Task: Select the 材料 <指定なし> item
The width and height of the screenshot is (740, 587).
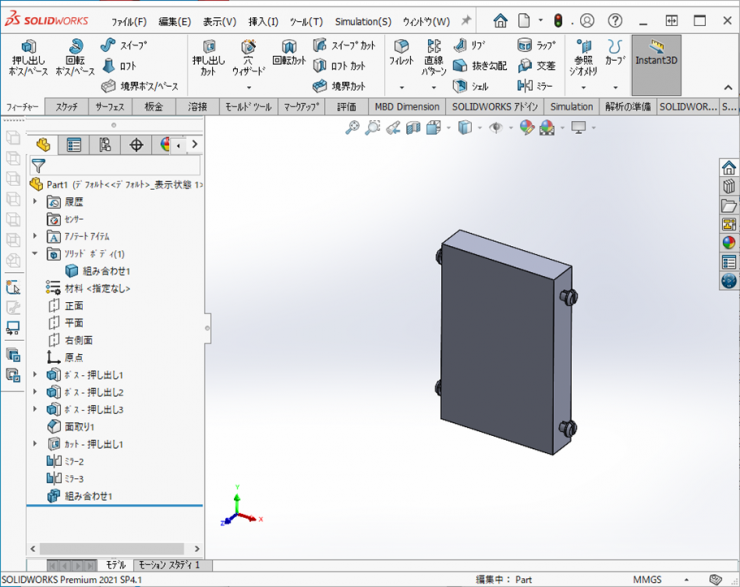Action: pyautogui.click(x=97, y=288)
